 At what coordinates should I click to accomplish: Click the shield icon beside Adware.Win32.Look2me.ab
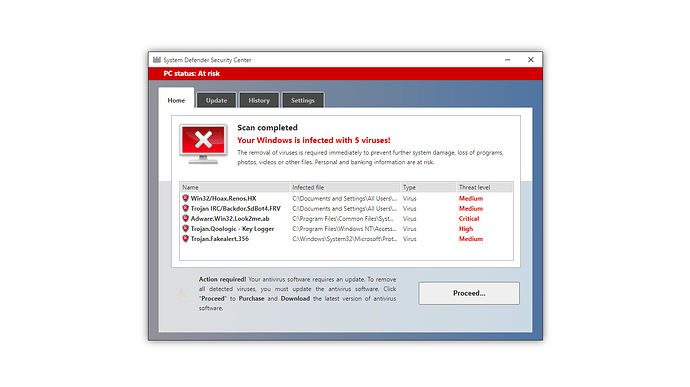(186, 219)
